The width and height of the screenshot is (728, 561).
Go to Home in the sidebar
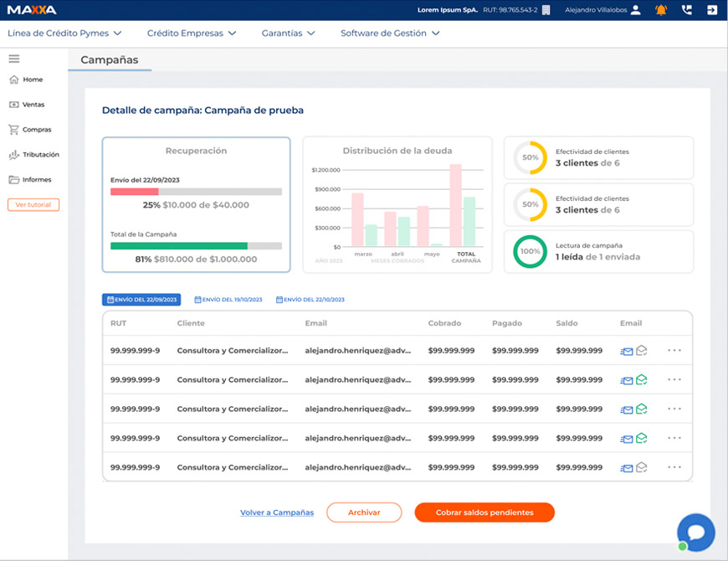(x=26, y=80)
